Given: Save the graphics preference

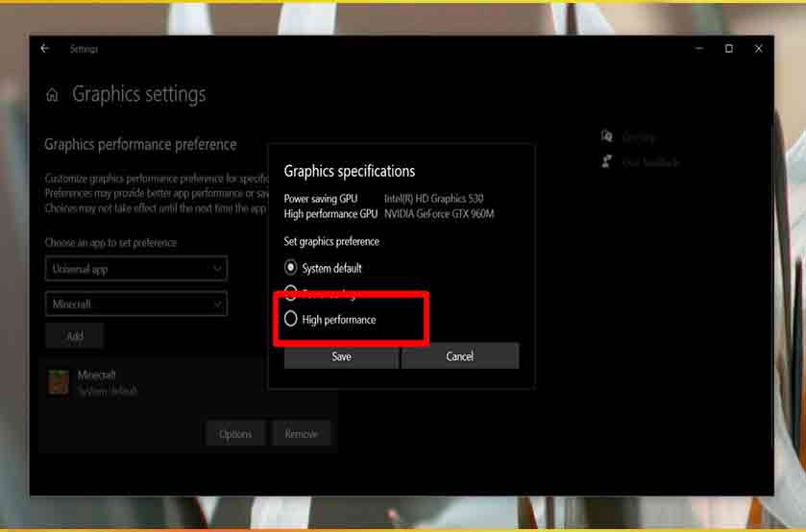Looking at the screenshot, I should pyautogui.click(x=341, y=356).
